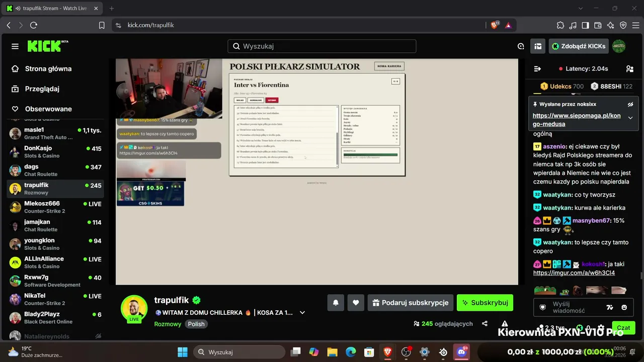
Task: Collapse the chat panel with arrow icon
Action: (537, 69)
